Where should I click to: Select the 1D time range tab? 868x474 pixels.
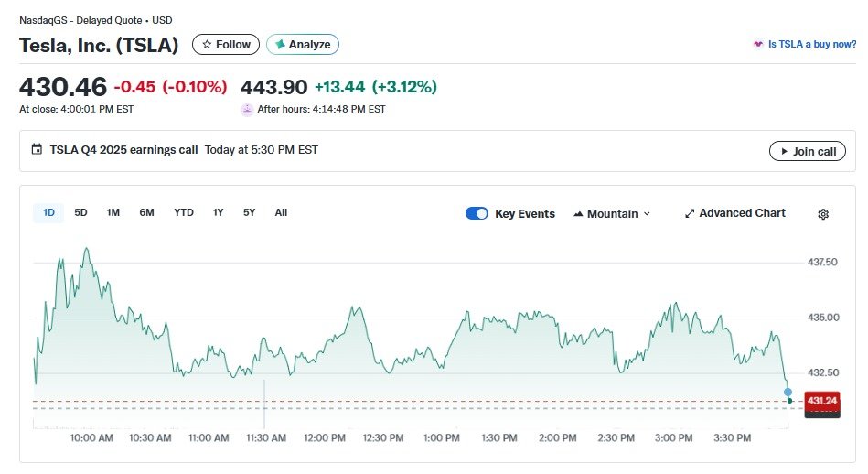click(49, 213)
